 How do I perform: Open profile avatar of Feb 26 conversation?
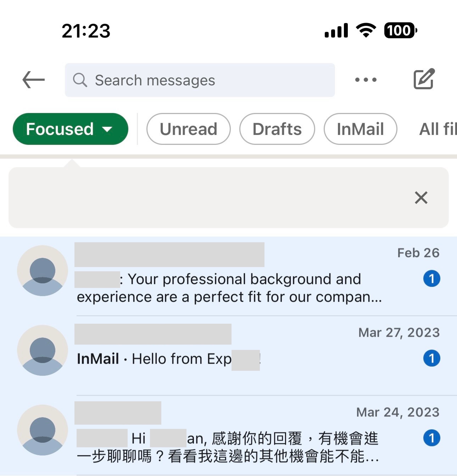coord(43,271)
